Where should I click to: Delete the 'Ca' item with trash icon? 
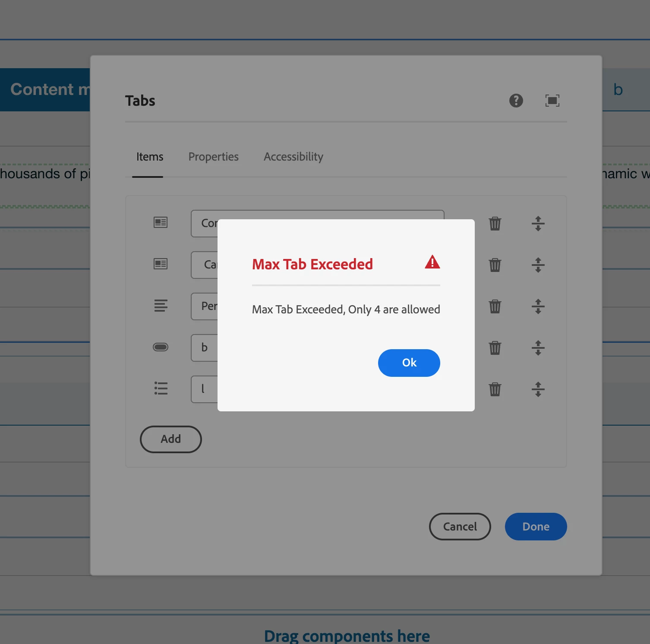[x=495, y=265]
